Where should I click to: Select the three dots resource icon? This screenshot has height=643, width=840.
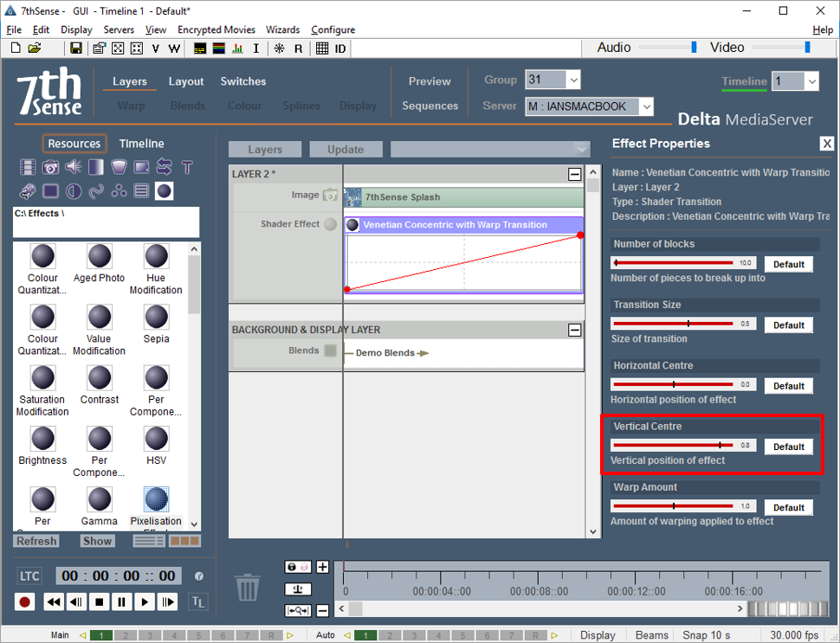pyautogui.click(x=119, y=191)
